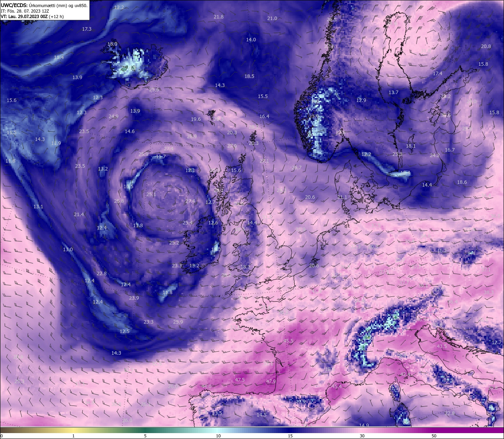Click the 42.4 value
The height and width of the screenshot is (439, 504).
click(405, 374)
